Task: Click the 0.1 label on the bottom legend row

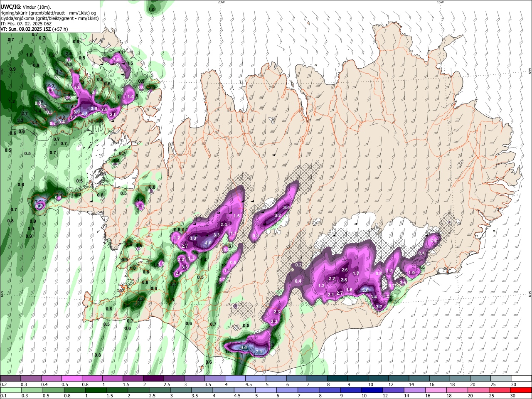Action: [x=3, y=396]
